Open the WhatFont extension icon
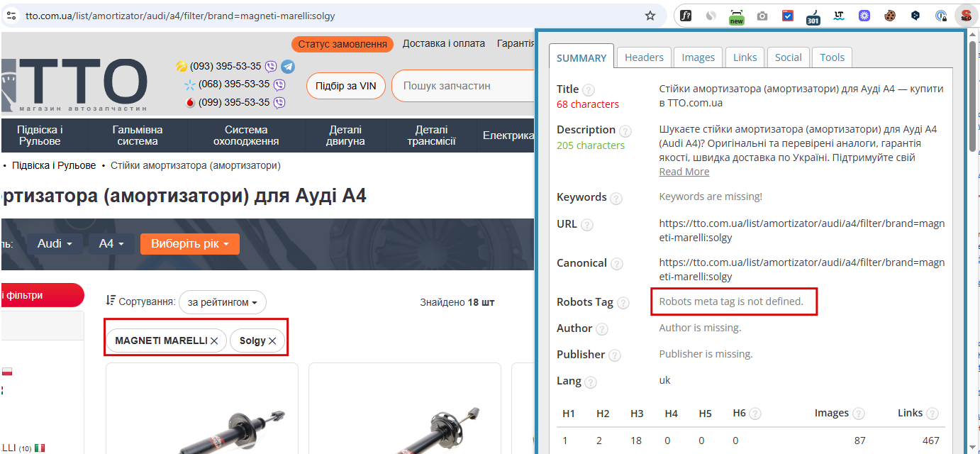980x454 pixels. coord(686,15)
